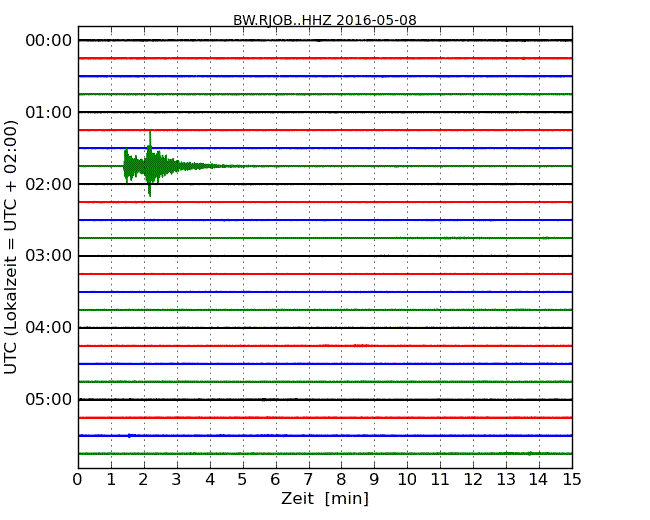Click the 00:00 time tick label
The width and height of the screenshot is (650, 520).
(x=49, y=41)
